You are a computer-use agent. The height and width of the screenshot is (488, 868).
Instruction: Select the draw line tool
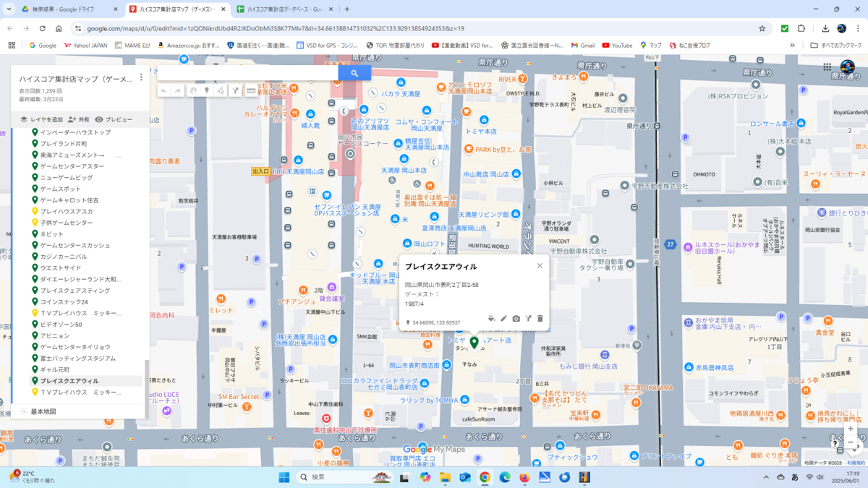point(221,91)
